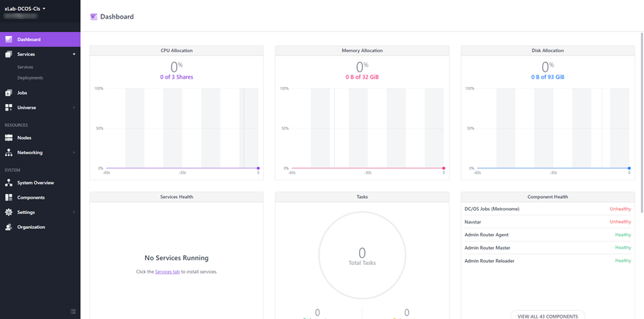This screenshot has height=319, width=644.
Task: Click the Networking tree icon
Action: tap(8, 153)
